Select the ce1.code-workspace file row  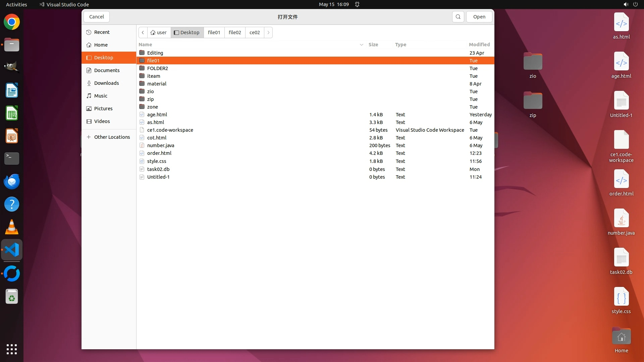coord(170,130)
